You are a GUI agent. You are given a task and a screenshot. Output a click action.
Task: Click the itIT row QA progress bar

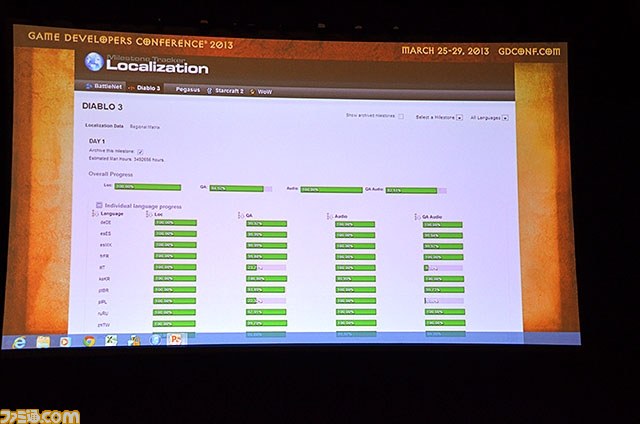point(266,268)
